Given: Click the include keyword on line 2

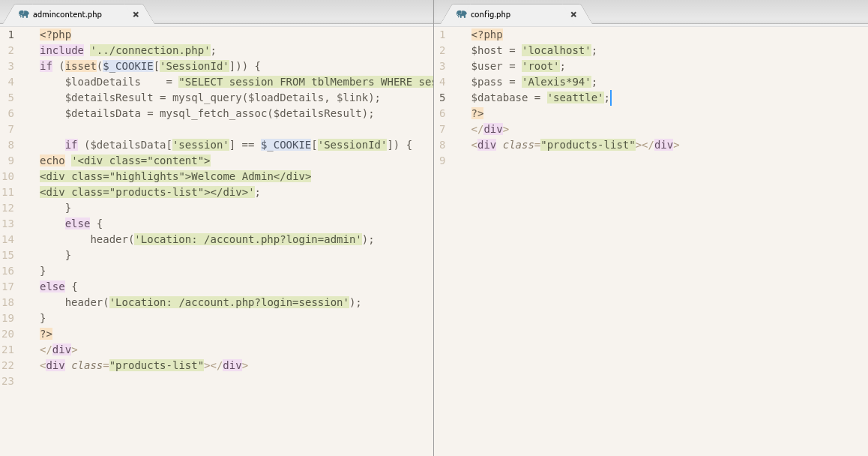Looking at the screenshot, I should pyautogui.click(x=61, y=50).
